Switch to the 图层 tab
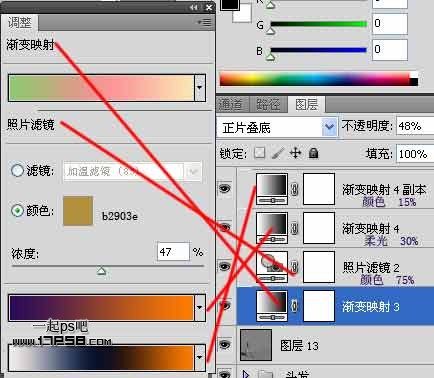This screenshot has width=434, height=378. click(x=307, y=105)
